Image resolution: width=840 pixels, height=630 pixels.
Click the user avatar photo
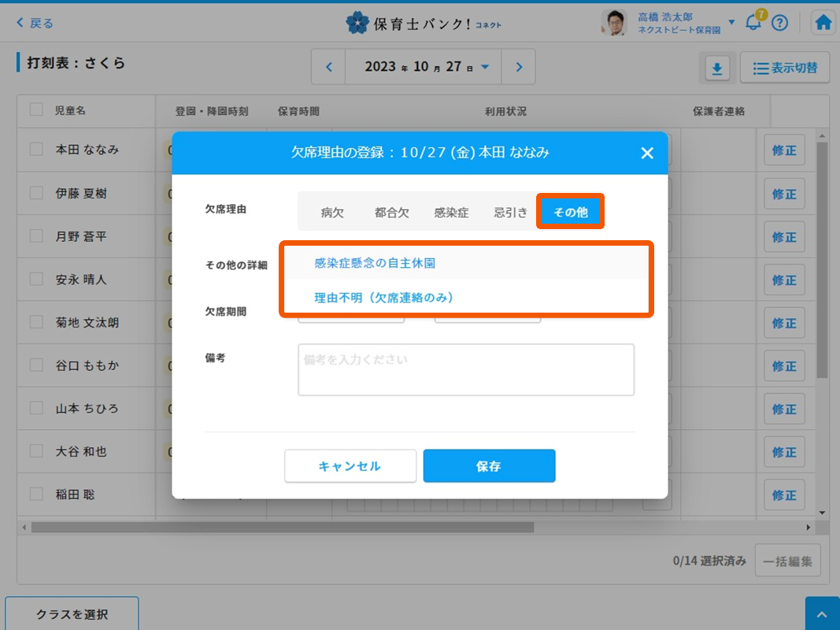click(614, 23)
